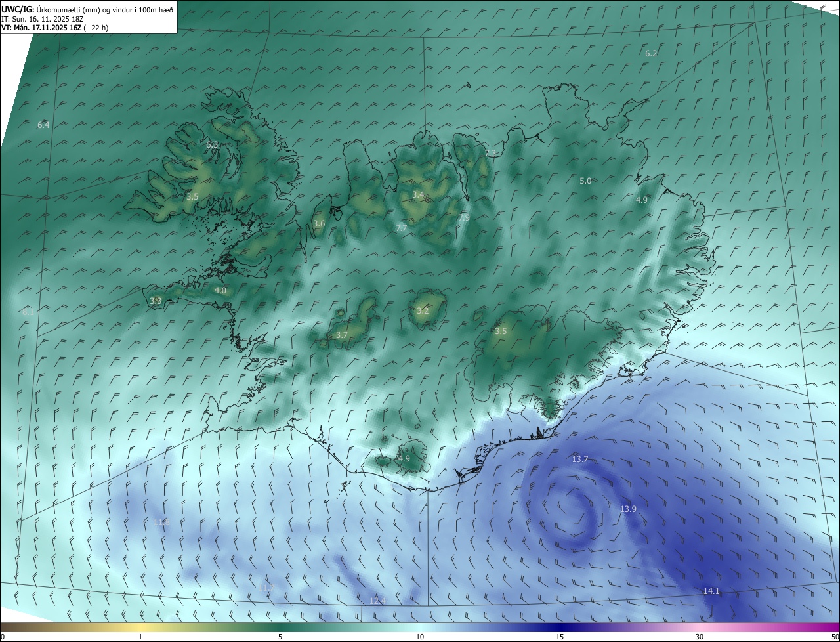The image size is (840, 642).
Task: Click the 3.4 value label on the map
Action: pyautogui.click(x=418, y=195)
